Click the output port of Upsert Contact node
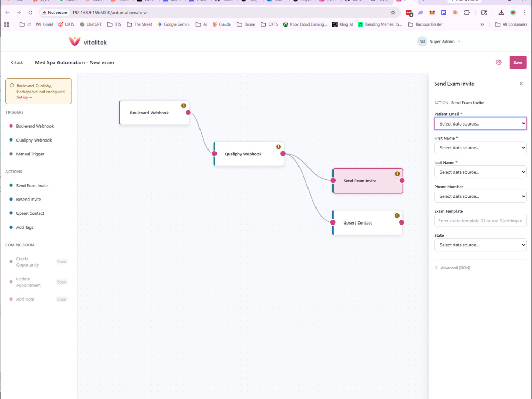Screen dimensions: 532x399 point(401,222)
